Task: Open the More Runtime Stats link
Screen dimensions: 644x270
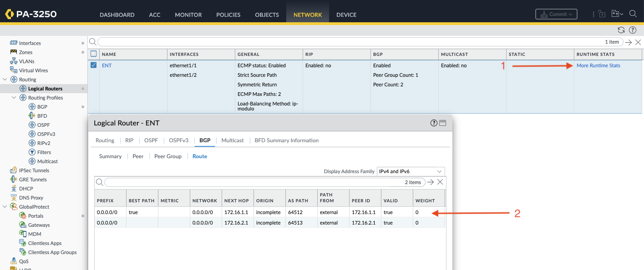Action: 598,65
